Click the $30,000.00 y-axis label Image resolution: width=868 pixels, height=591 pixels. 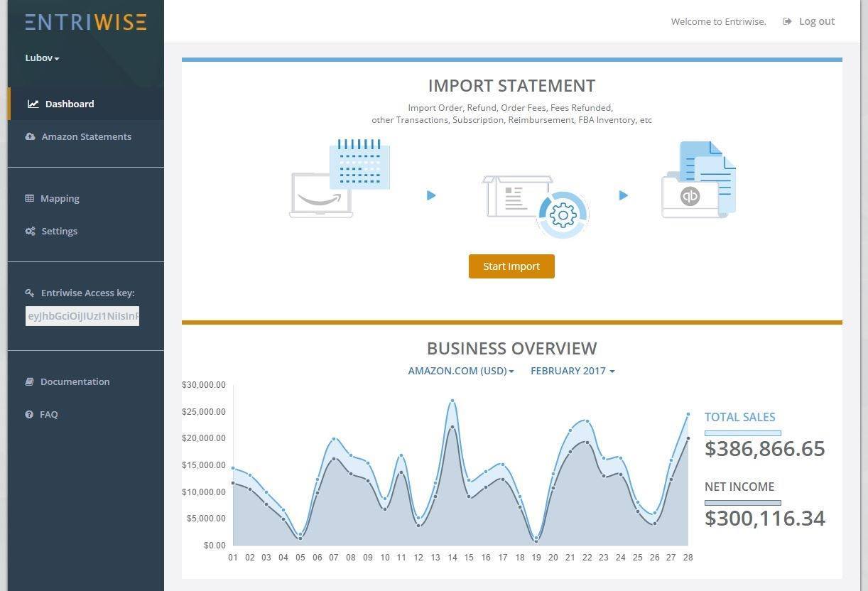click(x=204, y=385)
